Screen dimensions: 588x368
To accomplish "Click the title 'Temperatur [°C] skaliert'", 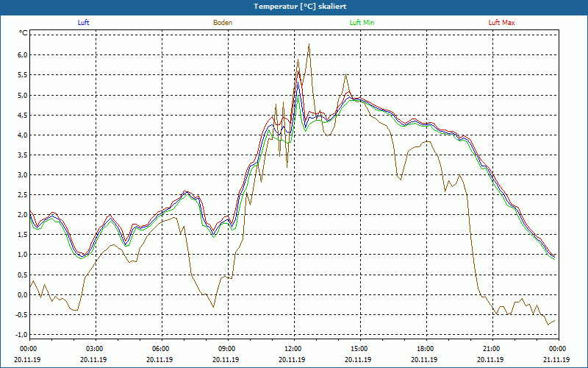I will pyautogui.click(x=300, y=7).
